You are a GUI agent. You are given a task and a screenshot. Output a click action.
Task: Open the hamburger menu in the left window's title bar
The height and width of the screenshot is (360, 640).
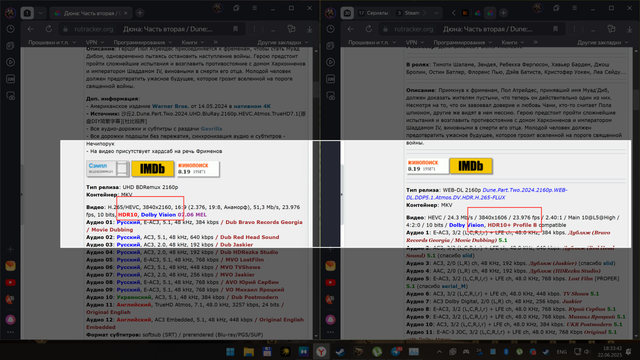(x=254, y=8)
